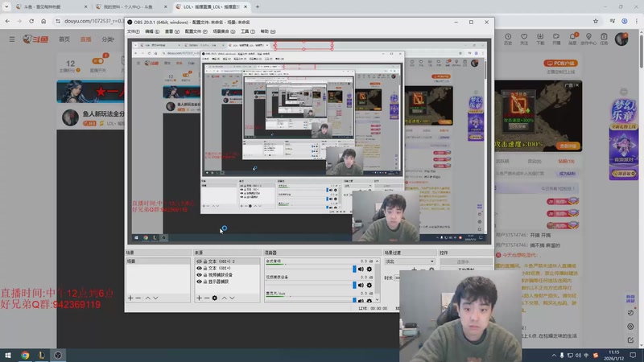644x362 pixels.
Task: Open the Douyu hamburger menu
Action: (x=12, y=39)
